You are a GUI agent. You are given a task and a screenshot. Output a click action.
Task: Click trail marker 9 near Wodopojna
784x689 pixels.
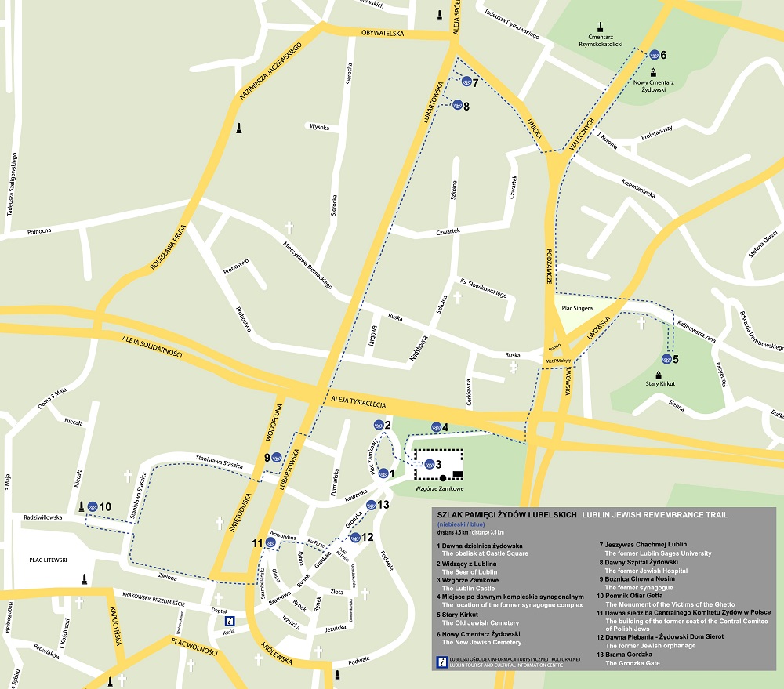click(x=277, y=457)
